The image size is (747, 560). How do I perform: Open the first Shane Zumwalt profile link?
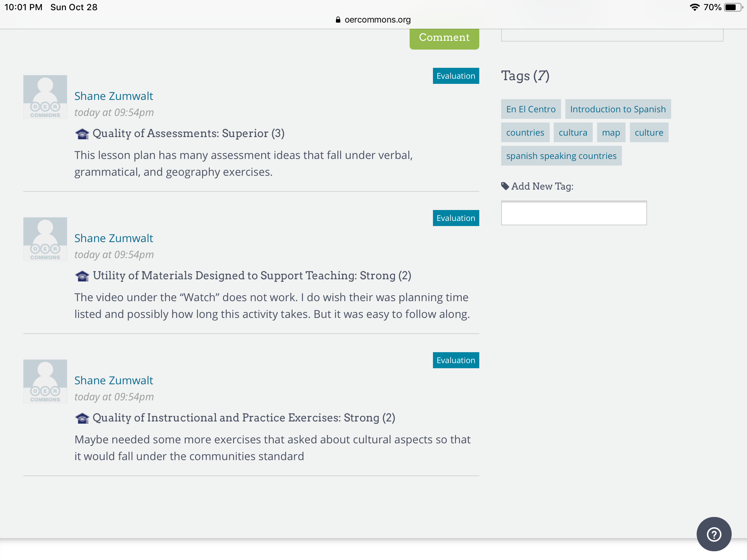pos(114,96)
